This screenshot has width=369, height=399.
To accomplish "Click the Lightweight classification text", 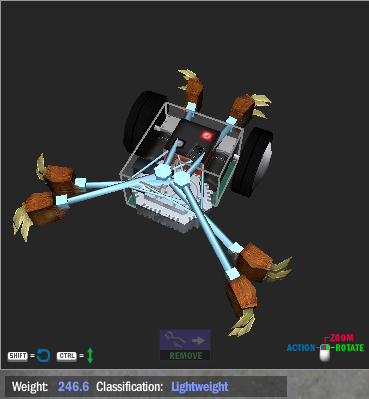I will point(200,387).
